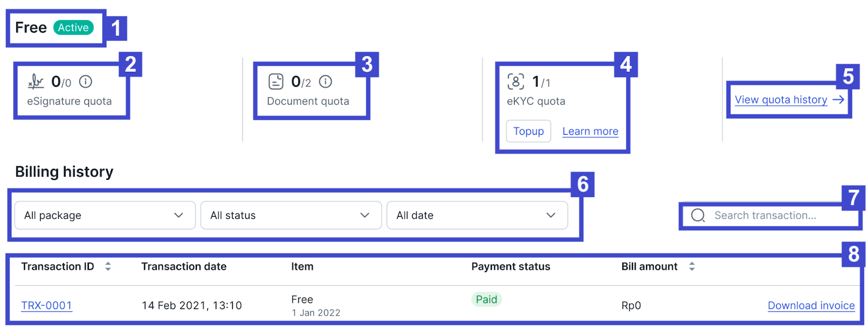Click the Document quota info icon
The width and height of the screenshot is (868, 333).
[x=325, y=81]
